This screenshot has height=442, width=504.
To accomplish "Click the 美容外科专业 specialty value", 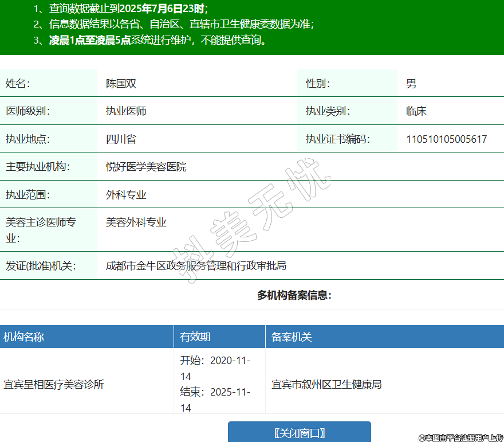I will tap(136, 222).
